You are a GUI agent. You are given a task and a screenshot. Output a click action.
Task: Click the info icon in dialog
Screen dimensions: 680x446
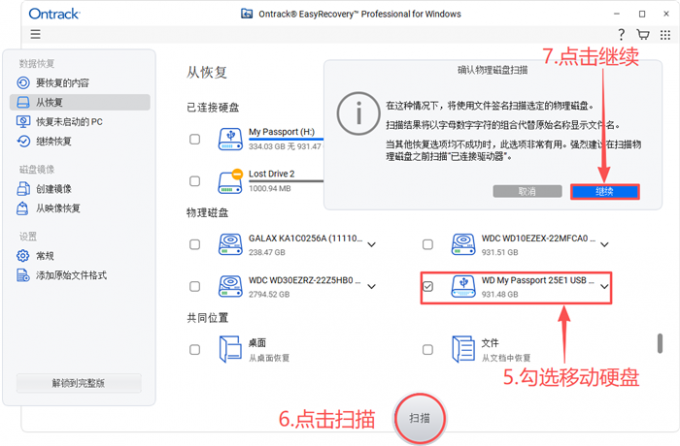coord(358,113)
